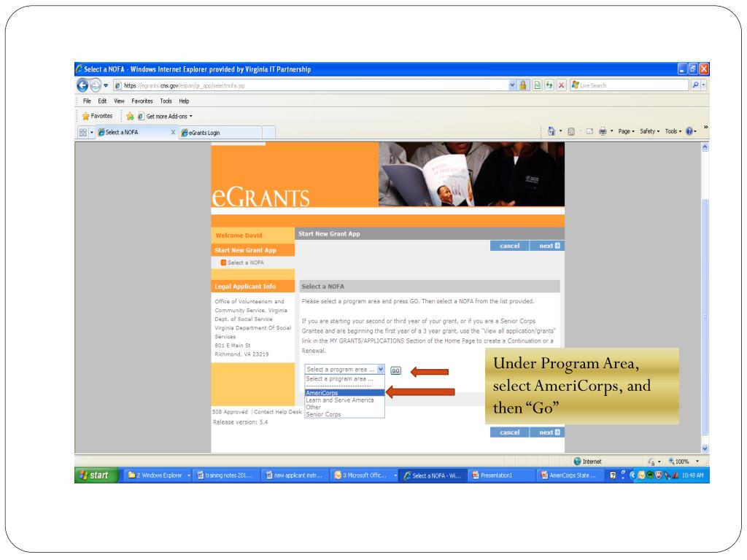
Task: Click the address bar URL field
Action: 310,86
